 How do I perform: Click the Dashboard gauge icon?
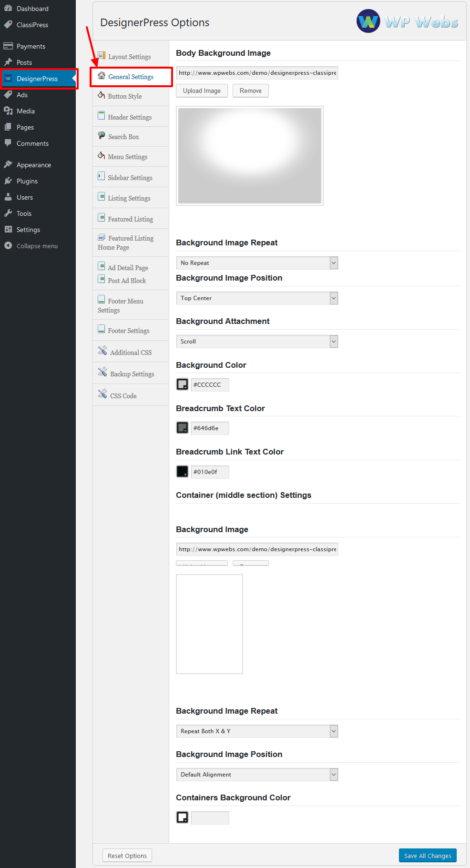[x=8, y=8]
